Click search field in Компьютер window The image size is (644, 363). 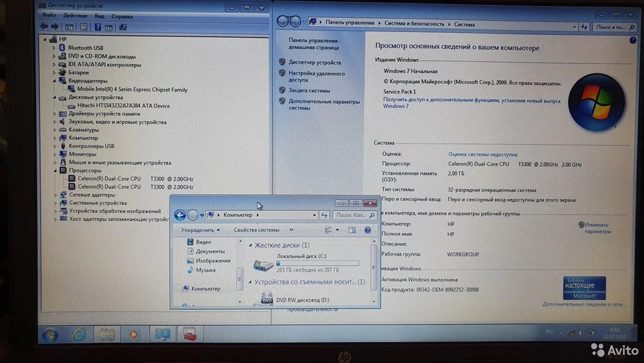(354, 215)
